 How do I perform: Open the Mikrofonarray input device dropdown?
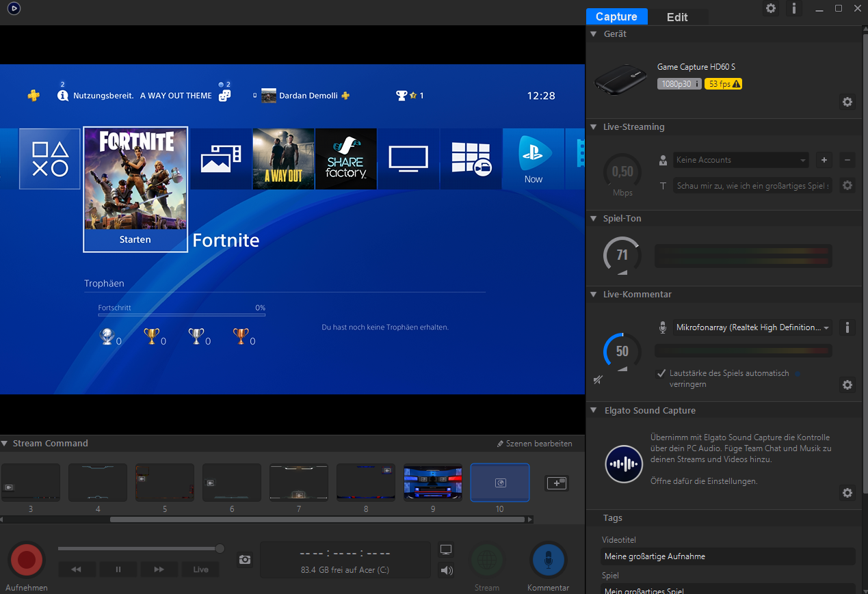click(x=752, y=327)
